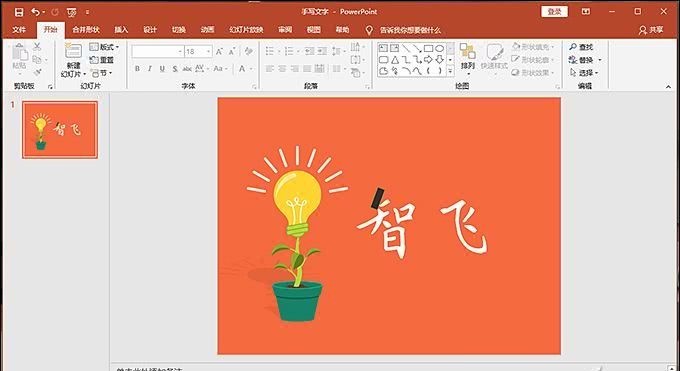Open the AV character spacing dropdown
The height and width of the screenshot is (371, 680).
pyautogui.click(x=202, y=69)
